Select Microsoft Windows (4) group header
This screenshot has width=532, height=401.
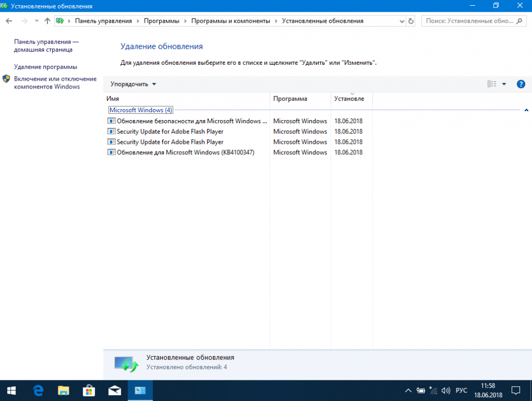point(141,110)
